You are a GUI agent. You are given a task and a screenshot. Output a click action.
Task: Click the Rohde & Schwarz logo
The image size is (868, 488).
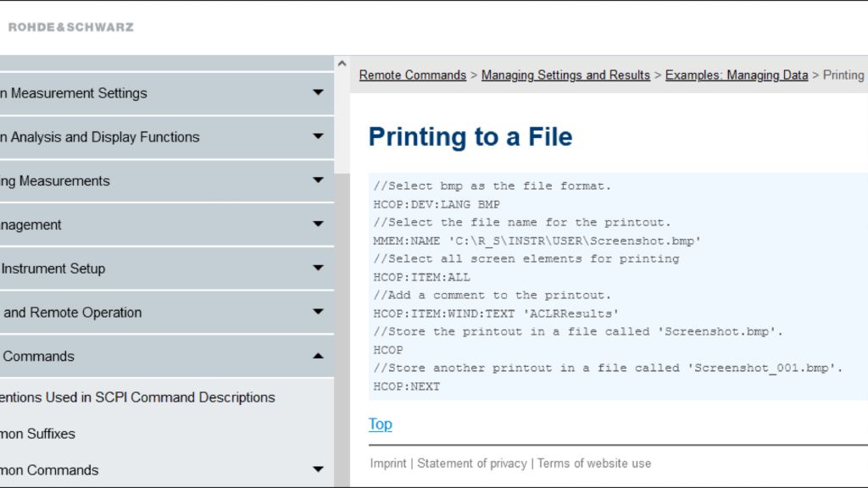71,27
